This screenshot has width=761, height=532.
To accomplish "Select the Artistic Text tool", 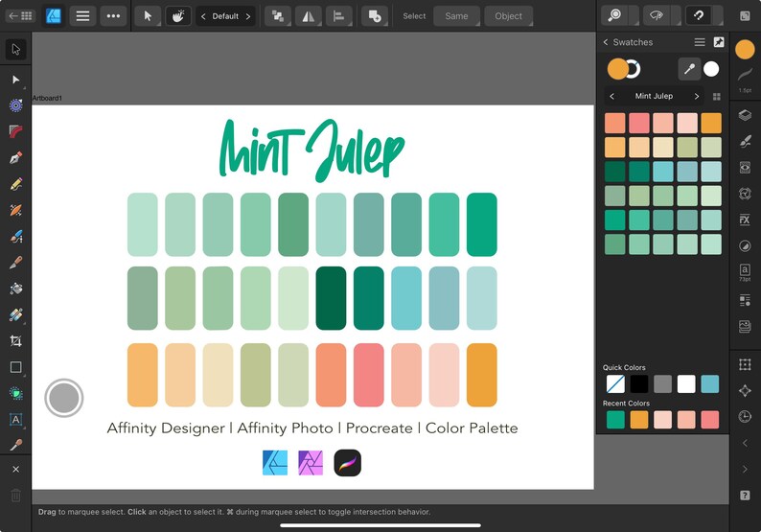I will (x=15, y=420).
